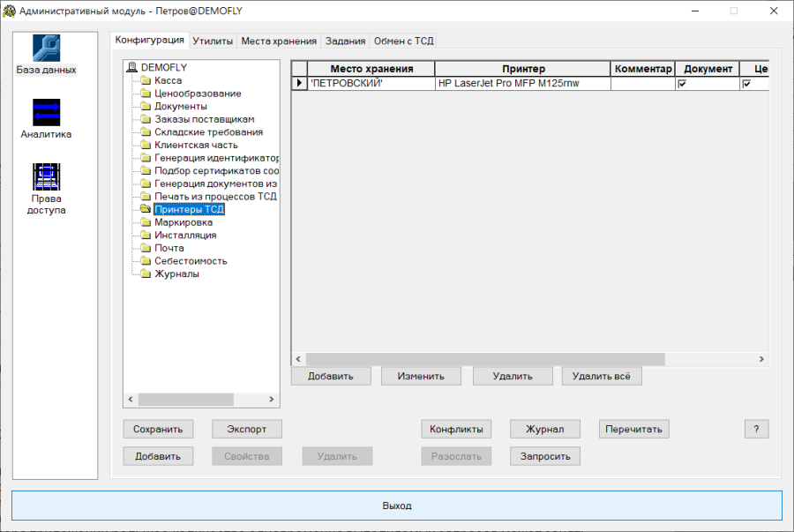Image resolution: width=794 pixels, height=532 pixels.
Task: Click the Журналы folder icon
Action: tap(146, 273)
